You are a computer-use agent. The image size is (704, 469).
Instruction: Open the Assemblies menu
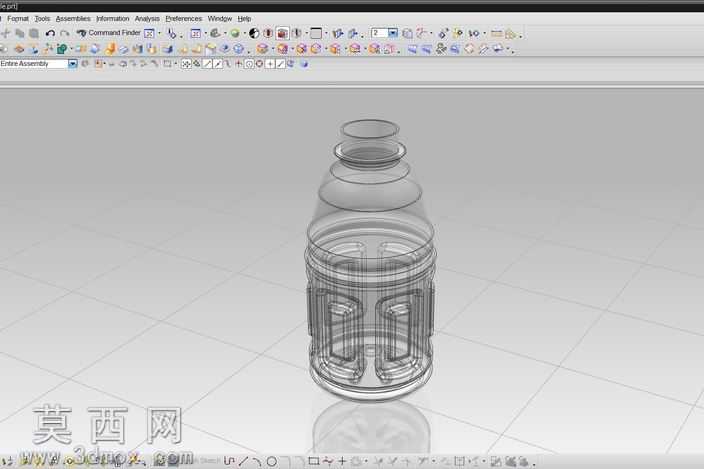click(x=73, y=19)
